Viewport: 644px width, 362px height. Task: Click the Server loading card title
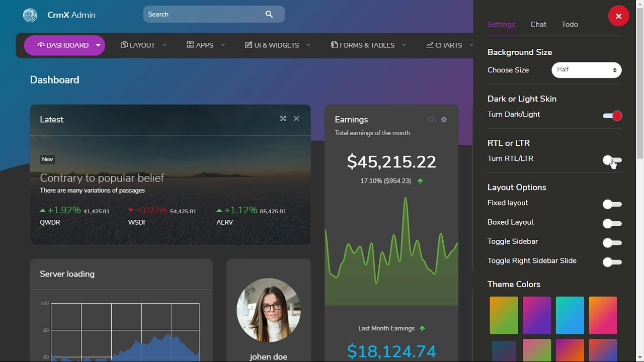67,274
